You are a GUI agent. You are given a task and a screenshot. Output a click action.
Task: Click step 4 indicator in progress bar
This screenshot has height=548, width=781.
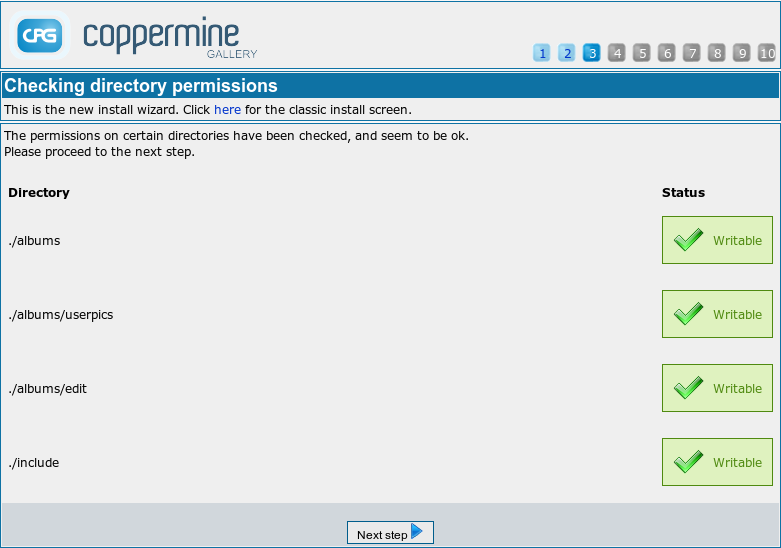coord(617,53)
